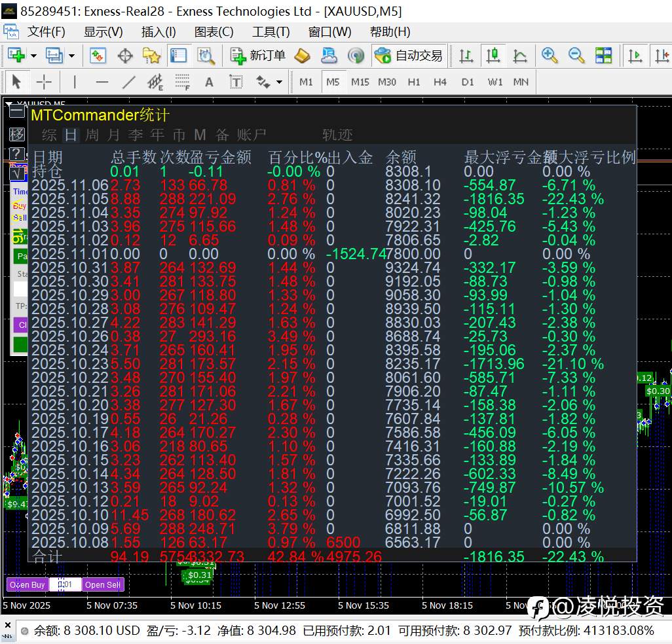The width and height of the screenshot is (672, 644).
Task: Switch to line chart icon
Action: 520,56
